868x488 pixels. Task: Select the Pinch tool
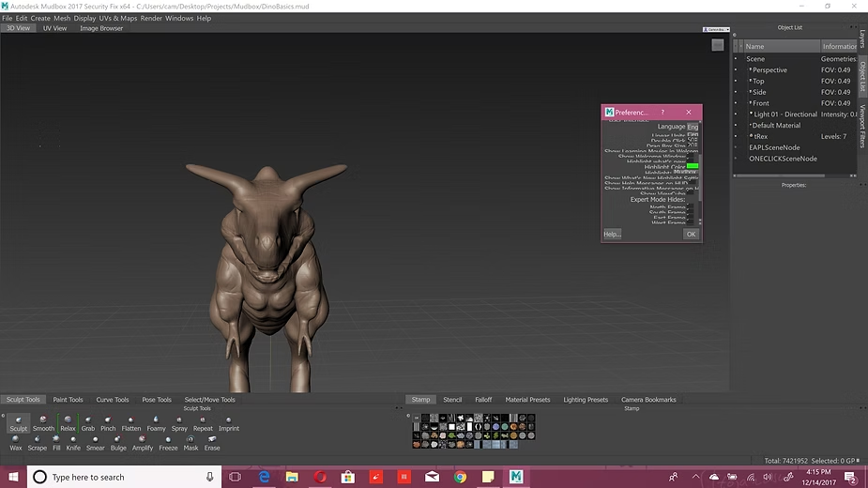coord(108,424)
